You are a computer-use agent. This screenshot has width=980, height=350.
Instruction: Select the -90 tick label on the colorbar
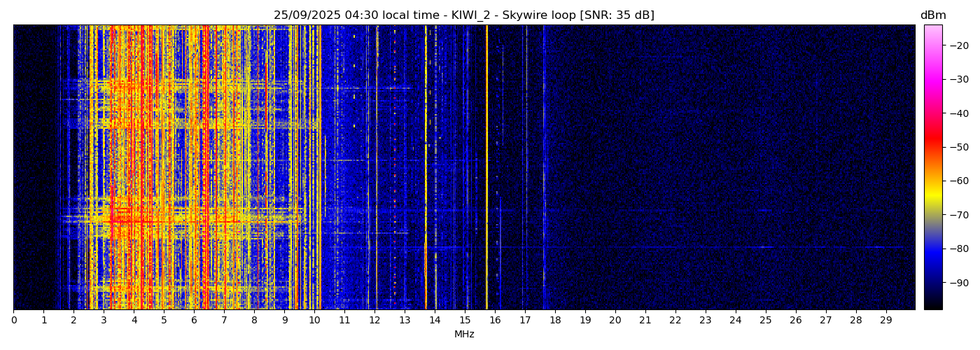click(x=957, y=283)
